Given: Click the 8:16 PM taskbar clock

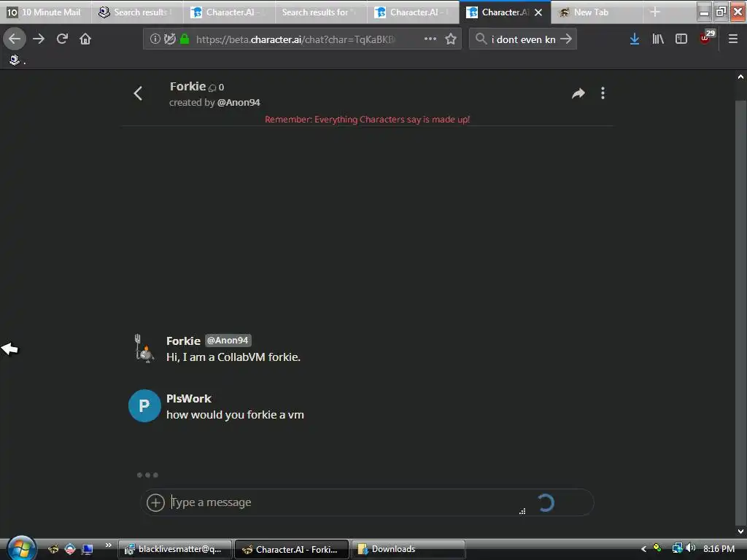Looking at the screenshot, I should 719,549.
